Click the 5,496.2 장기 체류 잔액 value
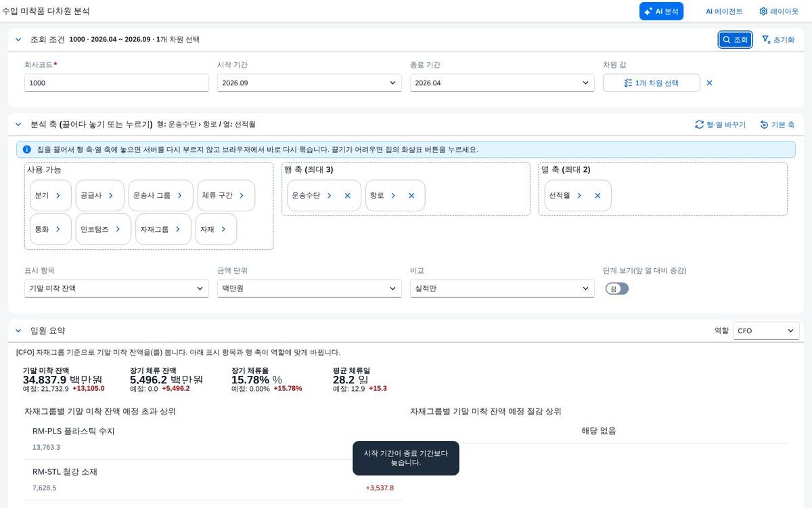This screenshot has width=812, height=508. click(149, 379)
